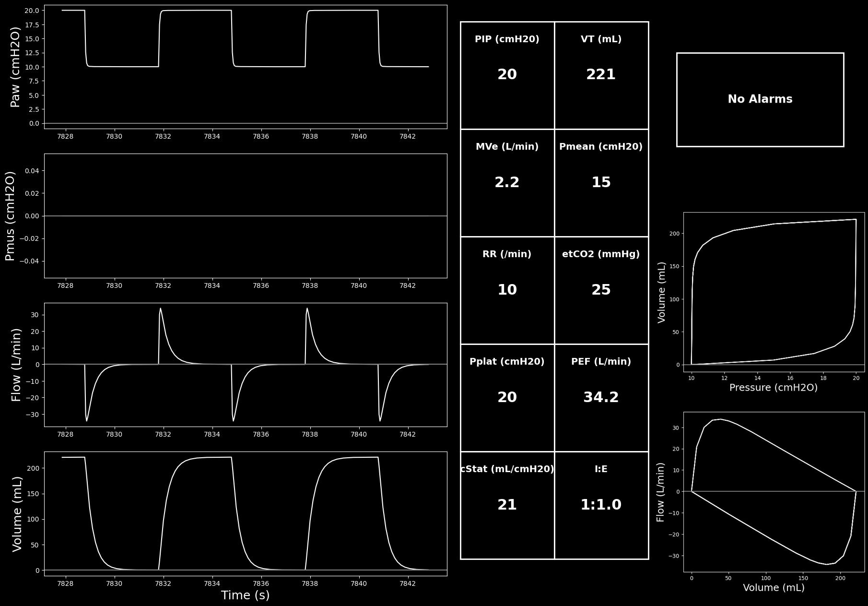Select the empty Pmus waveform panel
The image size is (868, 606).
246,216
